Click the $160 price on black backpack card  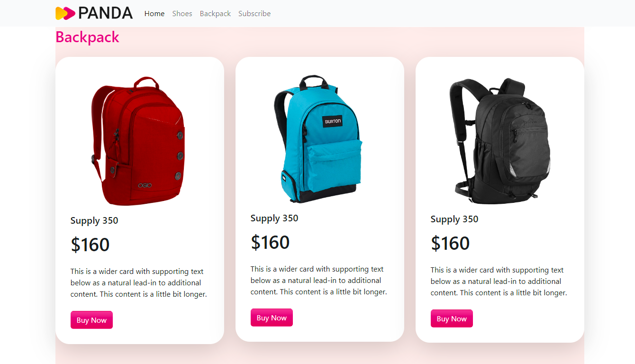click(x=450, y=244)
